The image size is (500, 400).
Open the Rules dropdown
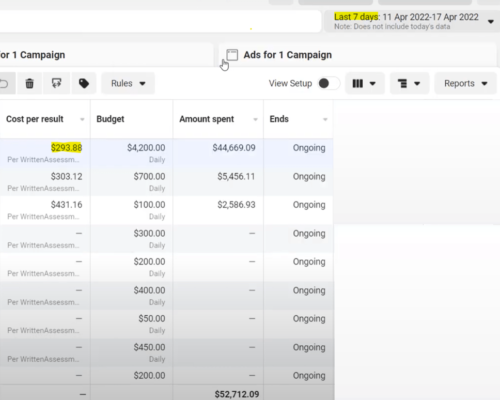[128, 83]
